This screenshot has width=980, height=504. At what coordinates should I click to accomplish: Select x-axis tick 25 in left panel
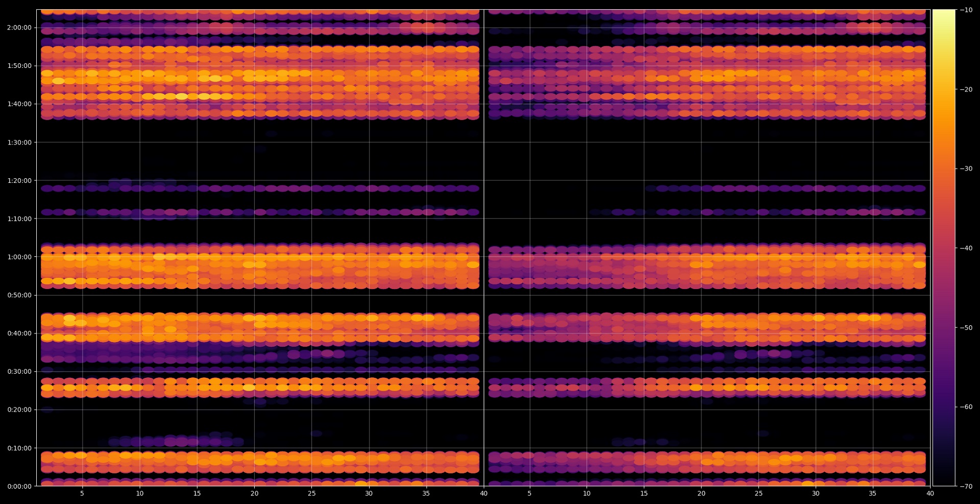[311, 493]
